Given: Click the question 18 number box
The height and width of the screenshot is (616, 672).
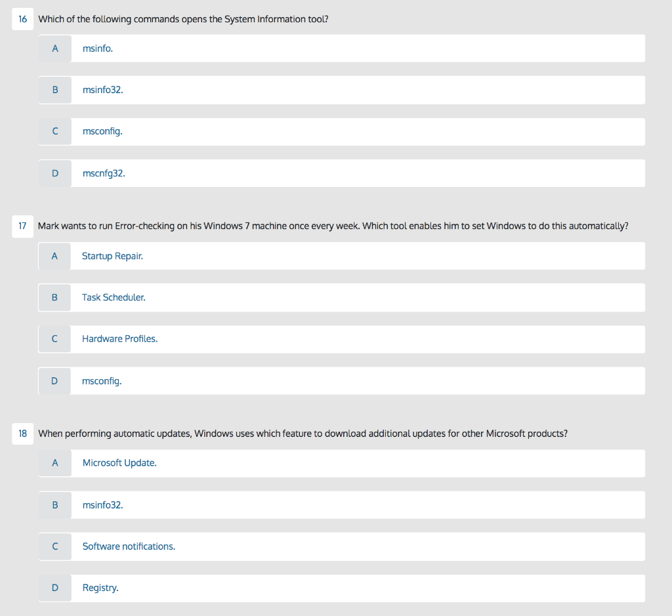Looking at the screenshot, I should tap(22, 434).
